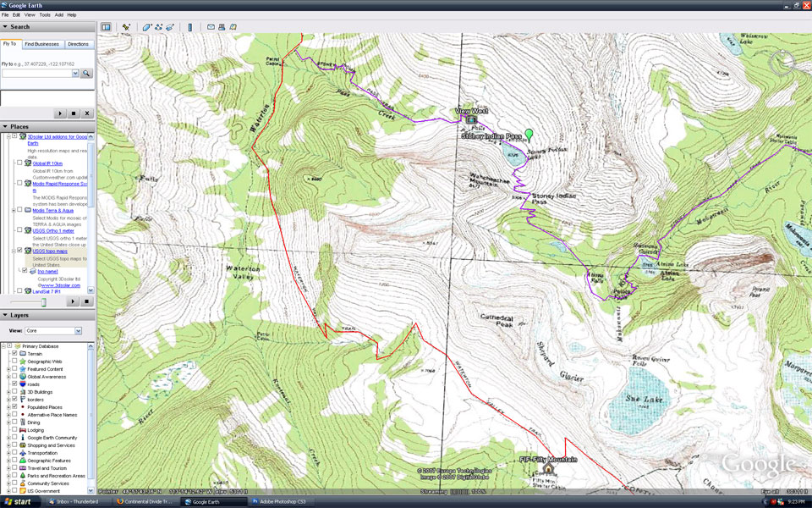Open the Fly To history dropdown arrow
The width and height of the screenshot is (812, 508).
[75, 74]
